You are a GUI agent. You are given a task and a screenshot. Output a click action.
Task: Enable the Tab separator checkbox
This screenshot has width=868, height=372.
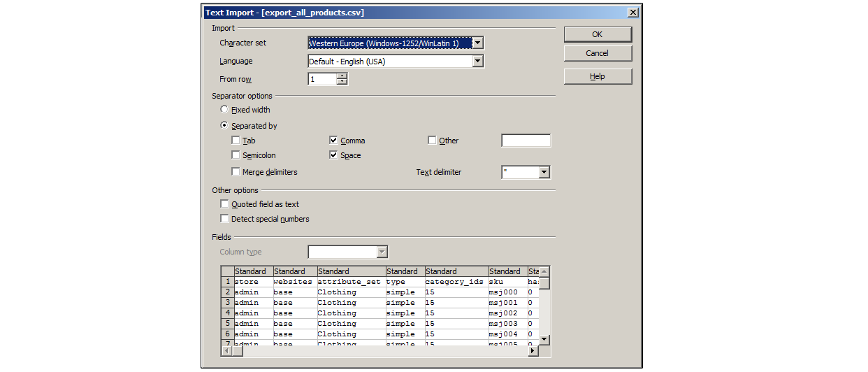236,141
